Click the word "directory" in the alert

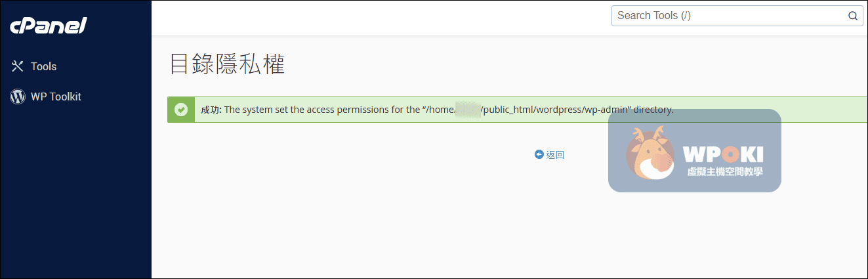click(653, 110)
